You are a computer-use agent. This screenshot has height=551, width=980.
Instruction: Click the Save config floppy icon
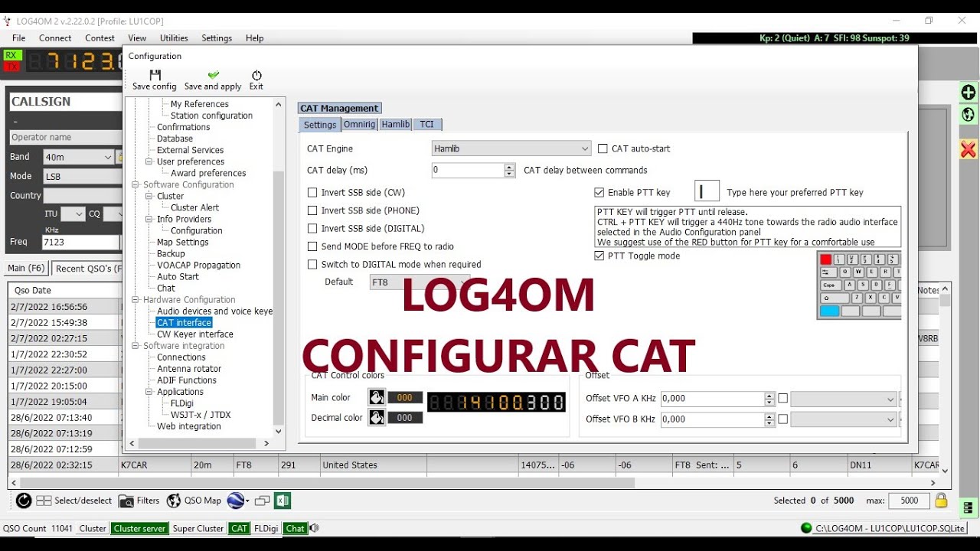(x=155, y=75)
